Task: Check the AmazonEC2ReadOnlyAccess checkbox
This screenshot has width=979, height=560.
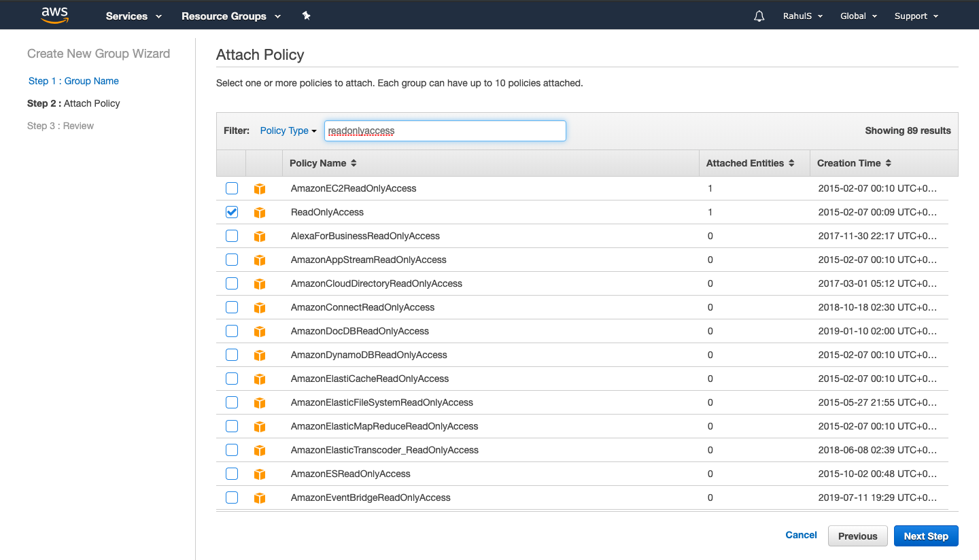Action: click(x=231, y=188)
